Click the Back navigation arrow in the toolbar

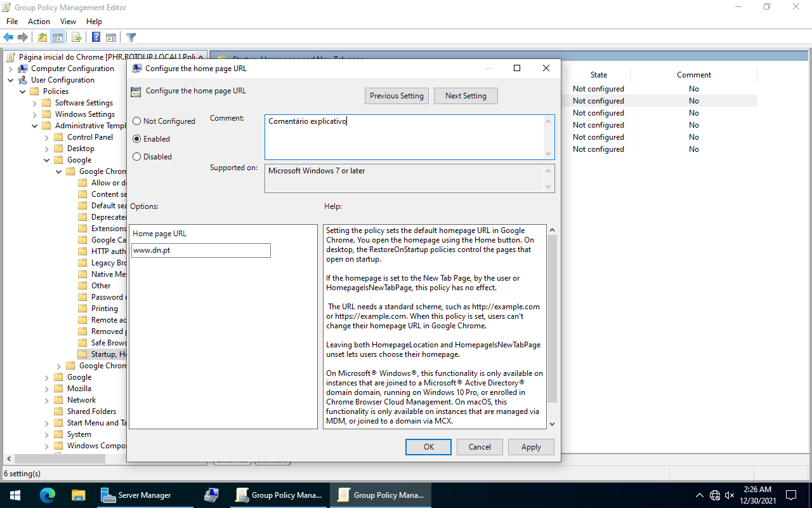8,37
